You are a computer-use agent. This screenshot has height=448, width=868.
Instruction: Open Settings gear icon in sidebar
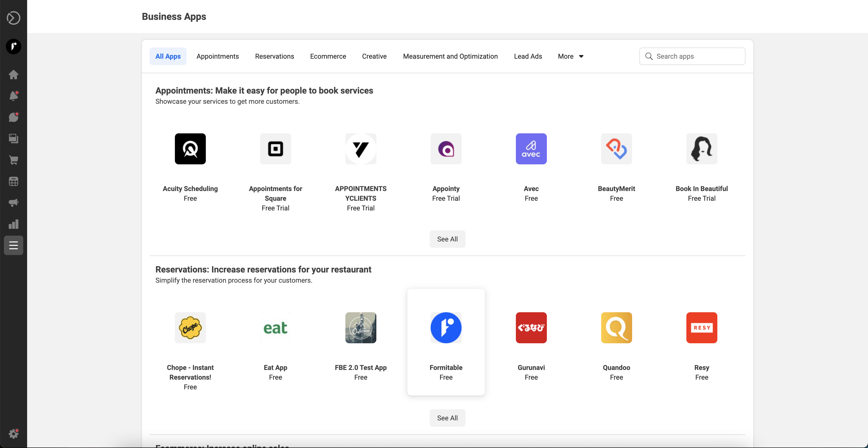14,433
